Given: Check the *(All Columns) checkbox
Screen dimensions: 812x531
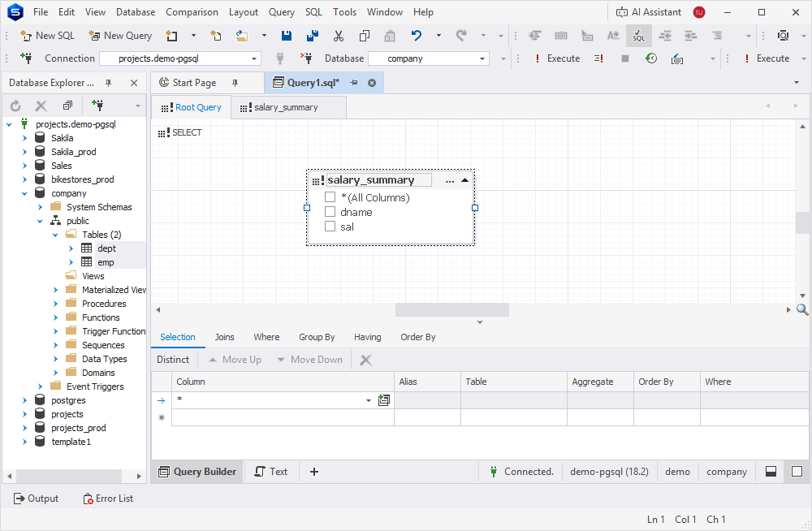Looking at the screenshot, I should (330, 197).
